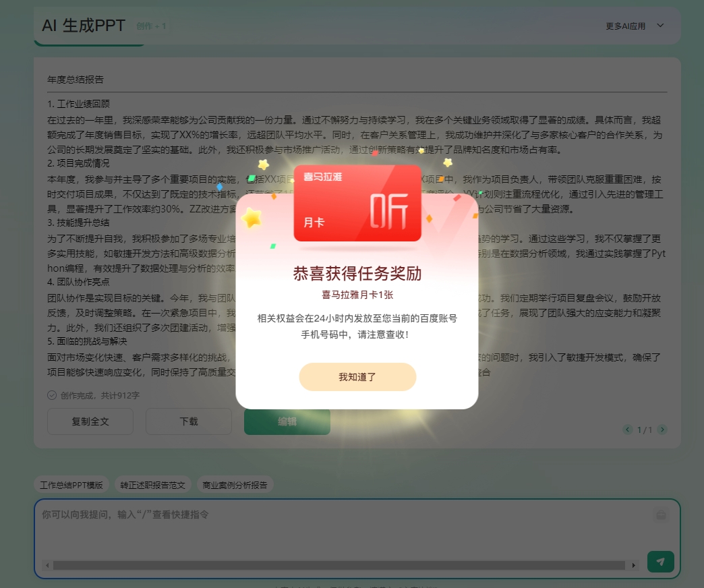This screenshot has width=704, height=588.
Task: Click the 复制全文 button
Action: click(x=90, y=421)
